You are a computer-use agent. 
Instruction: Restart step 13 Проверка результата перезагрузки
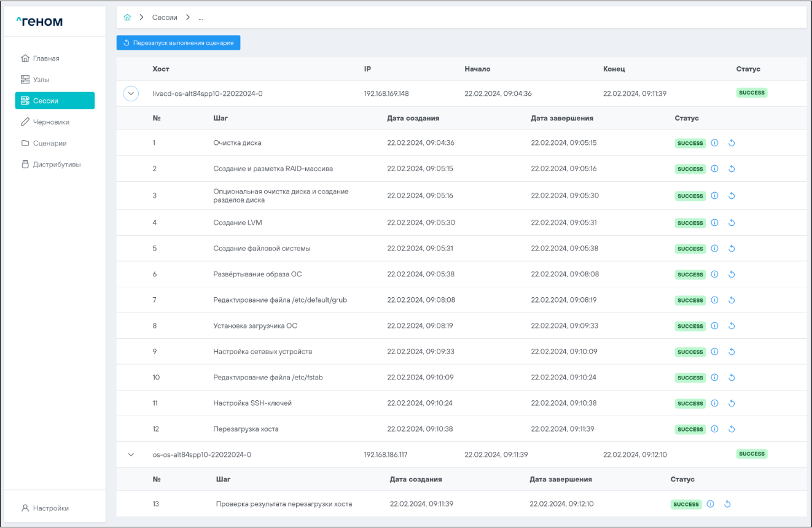tap(727, 504)
